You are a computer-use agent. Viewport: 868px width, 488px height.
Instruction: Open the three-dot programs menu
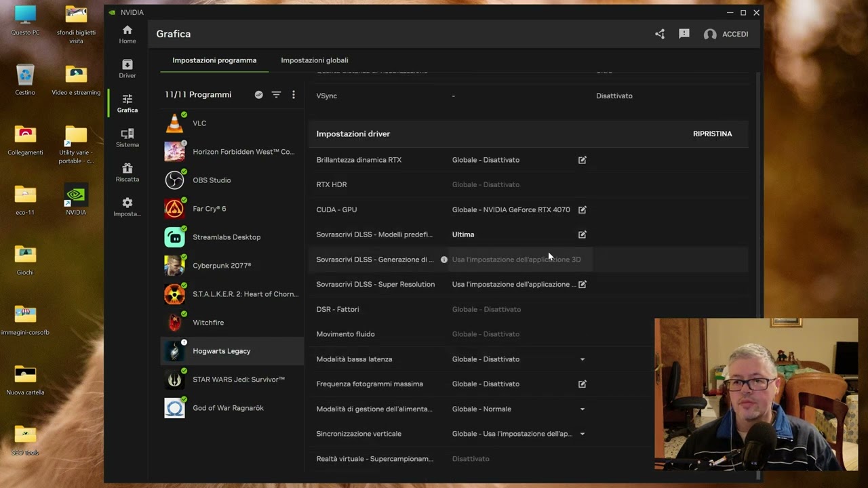(x=294, y=95)
